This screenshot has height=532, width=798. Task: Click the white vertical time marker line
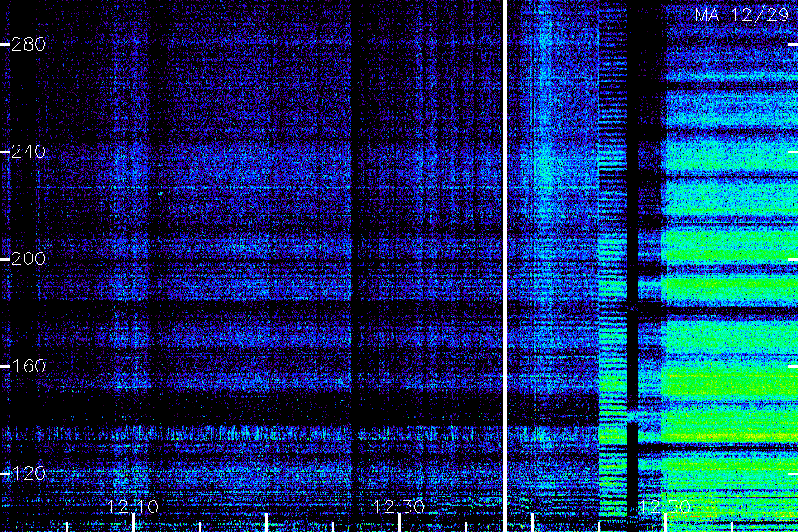point(505,266)
